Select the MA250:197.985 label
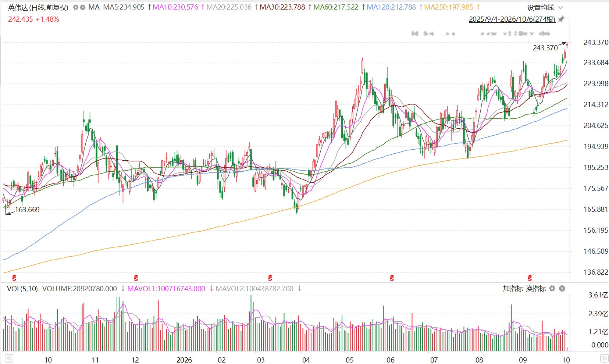Viewport: 609px width, 364px height. coord(449,7)
